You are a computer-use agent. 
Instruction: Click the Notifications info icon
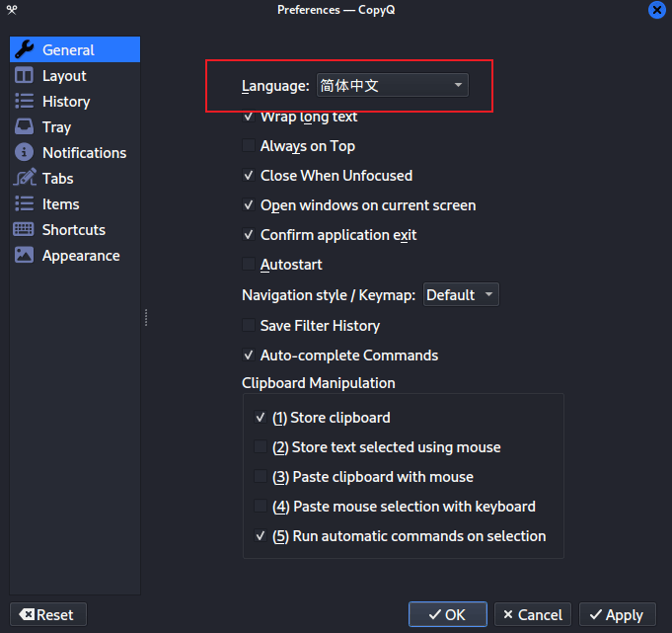[25, 153]
